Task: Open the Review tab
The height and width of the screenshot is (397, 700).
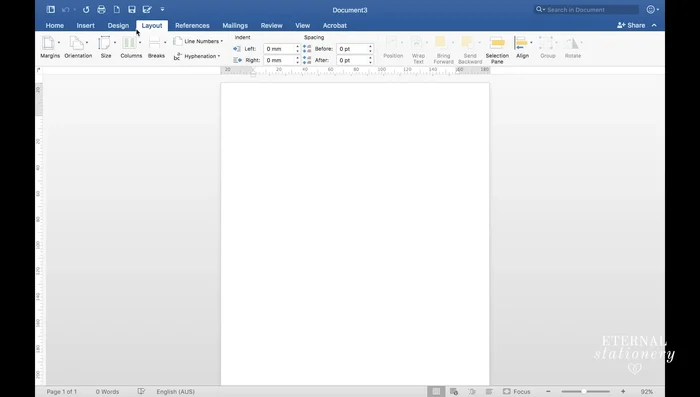Action: coord(271,25)
